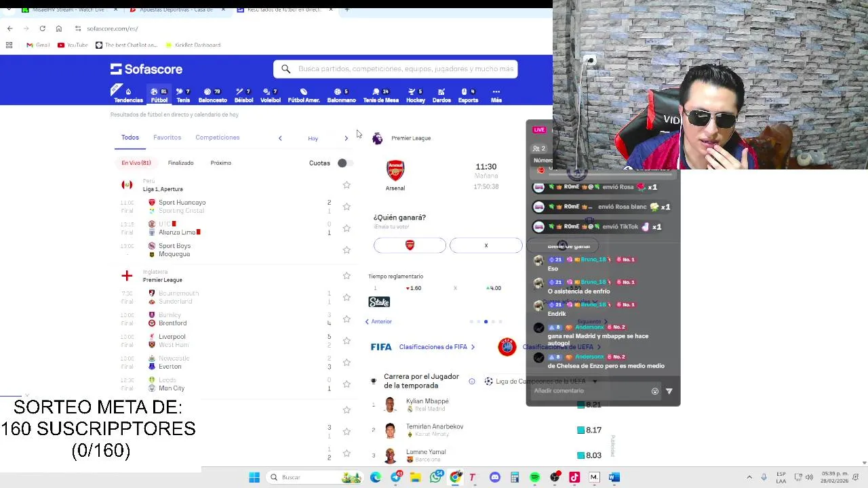
Task: Favorite the Newcastle vs Everton match
Action: pyautogui.click(x=347, y=362)
